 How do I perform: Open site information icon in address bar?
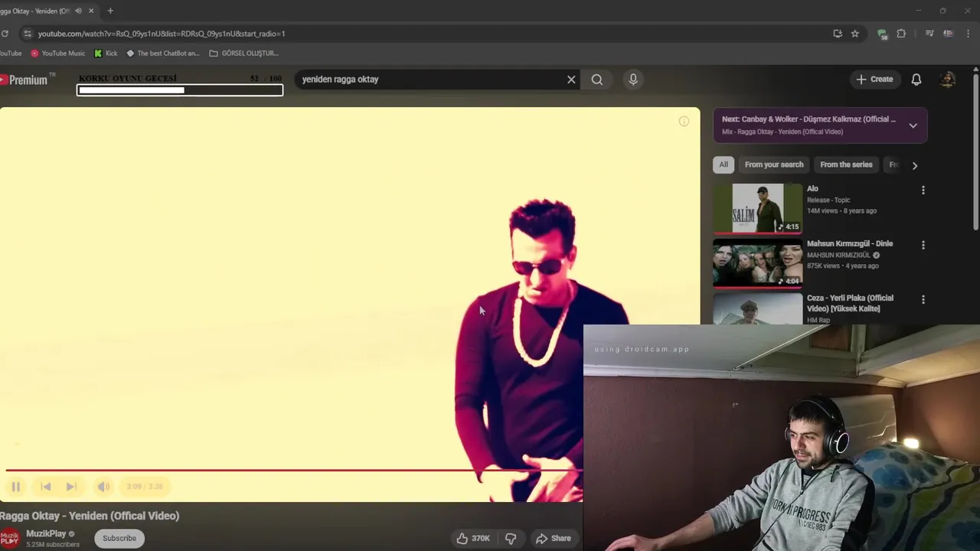pos(28,34)
